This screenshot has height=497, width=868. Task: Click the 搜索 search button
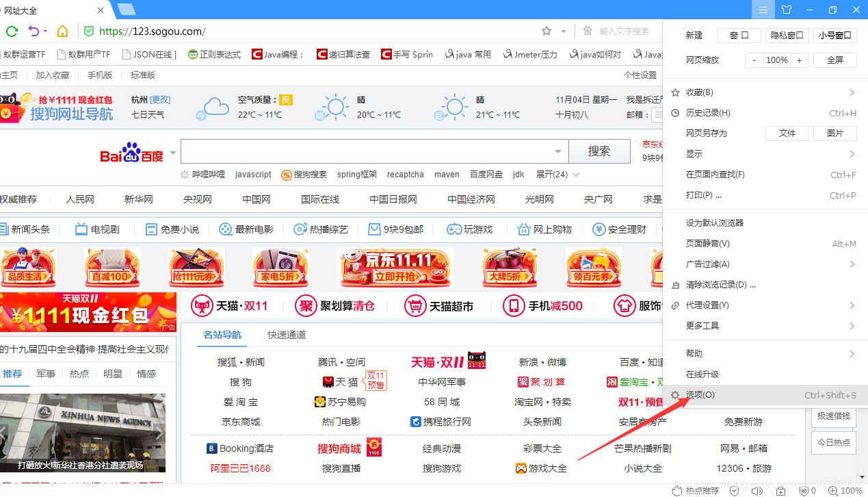(599, 151)
